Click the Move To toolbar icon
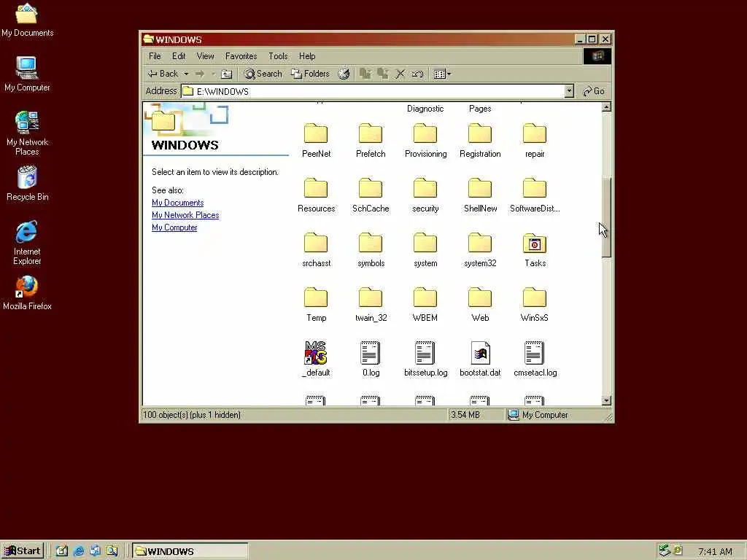The height and width of the screenshot is (560, 747). pos(365,74)
